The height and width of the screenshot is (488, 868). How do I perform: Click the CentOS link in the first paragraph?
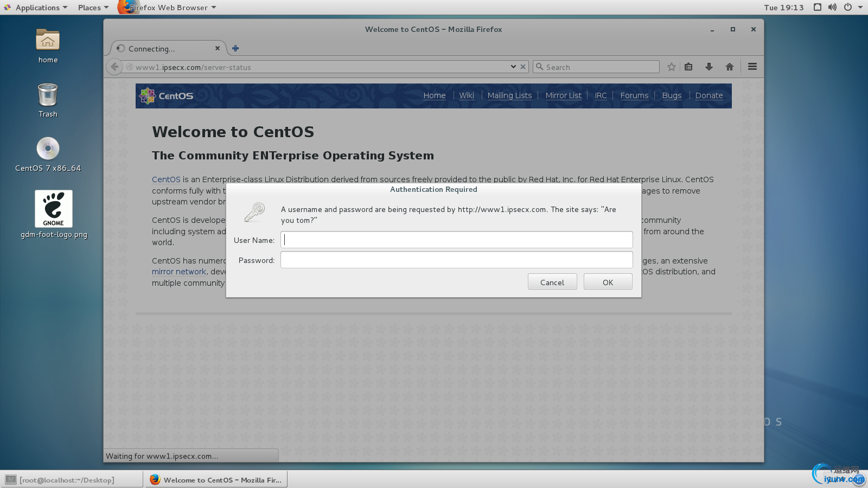point(166,179)
